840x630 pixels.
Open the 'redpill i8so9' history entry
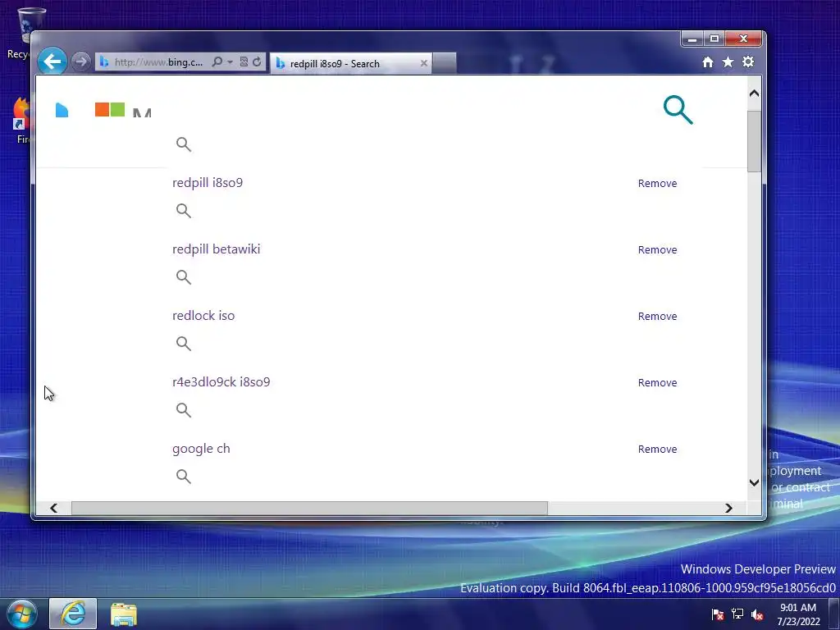208,183
